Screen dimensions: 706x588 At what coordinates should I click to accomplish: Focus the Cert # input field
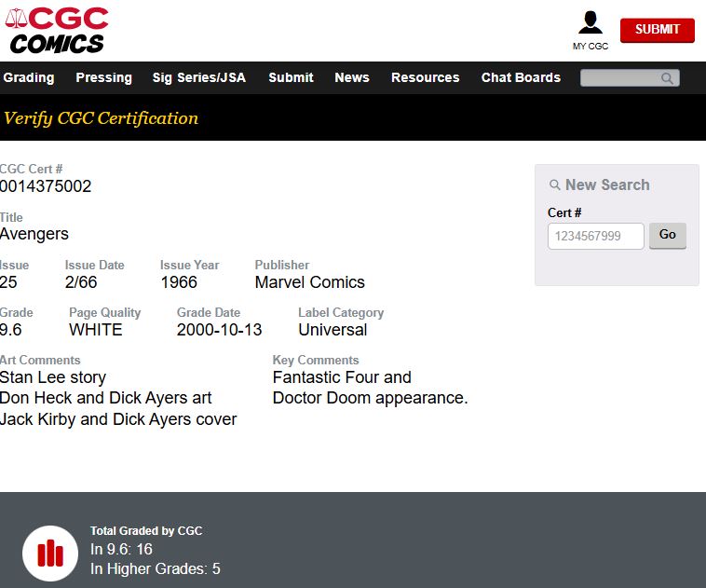596,236
